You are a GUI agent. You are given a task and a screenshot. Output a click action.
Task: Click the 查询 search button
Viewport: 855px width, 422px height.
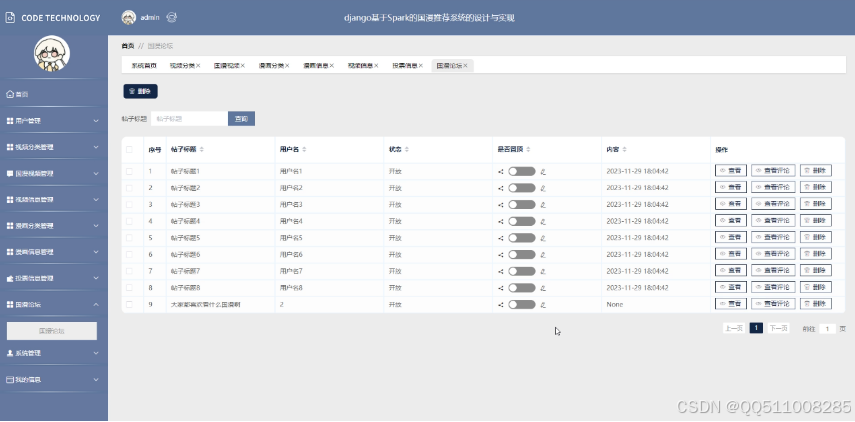pos(241,118)
